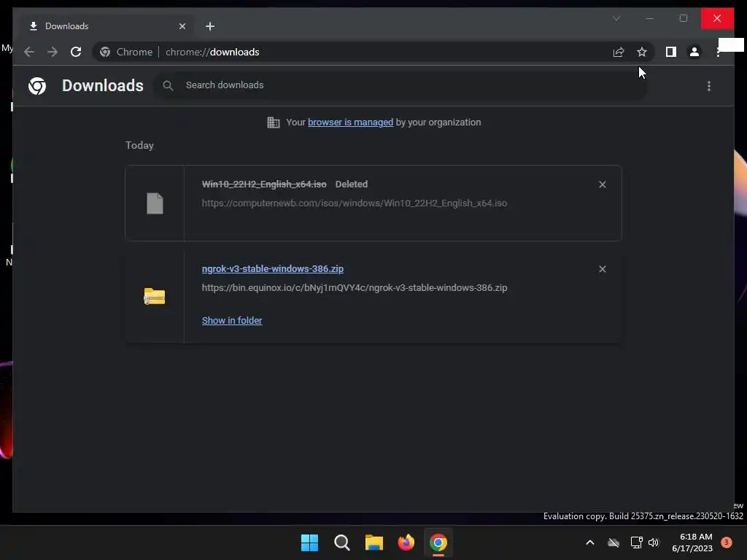Screen dimensions: 747x560
Task: Open the tab search chevron
Action: point(616,18)
